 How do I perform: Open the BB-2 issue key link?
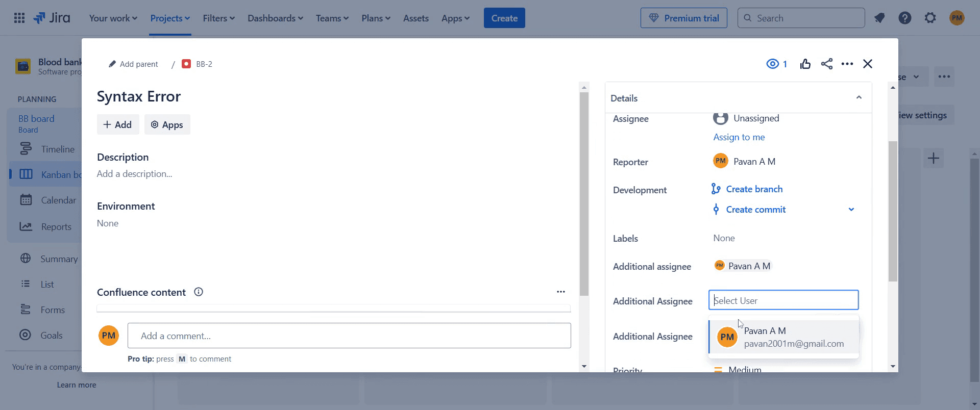tap(204, 64)
